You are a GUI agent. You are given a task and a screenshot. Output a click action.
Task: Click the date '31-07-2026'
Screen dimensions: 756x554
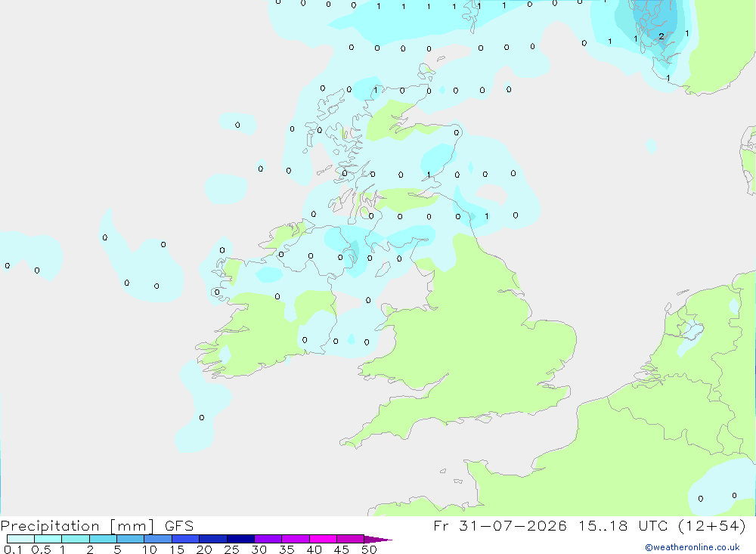513,525
